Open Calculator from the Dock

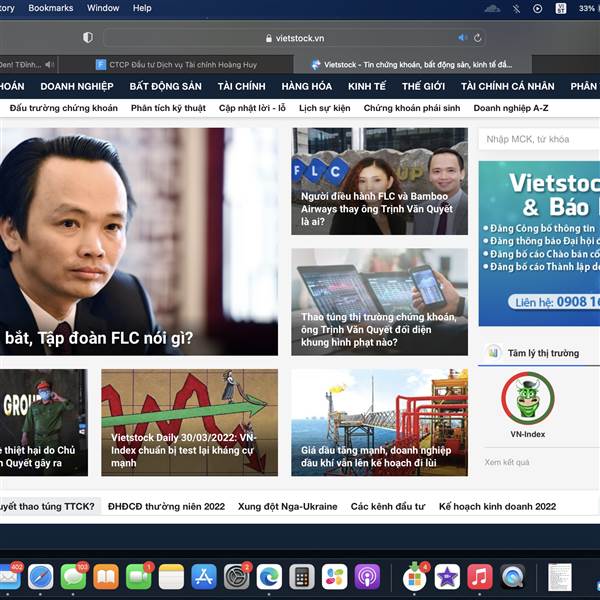tap(302, 577)
